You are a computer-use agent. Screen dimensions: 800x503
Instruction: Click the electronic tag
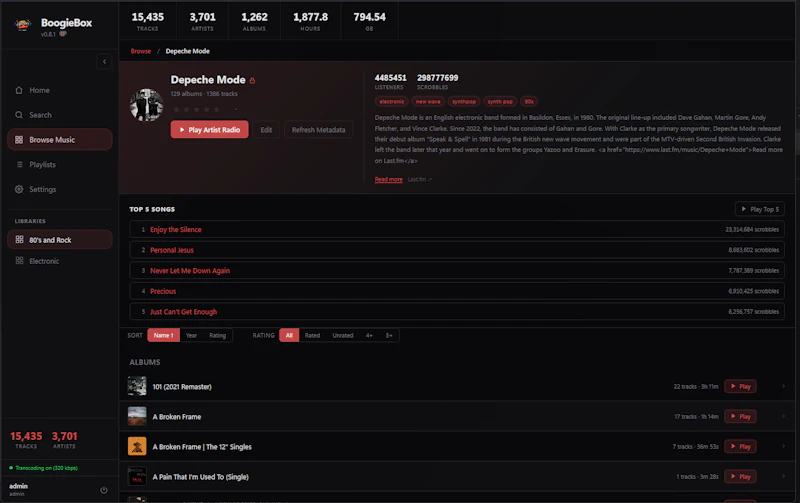tap(392, 102)
